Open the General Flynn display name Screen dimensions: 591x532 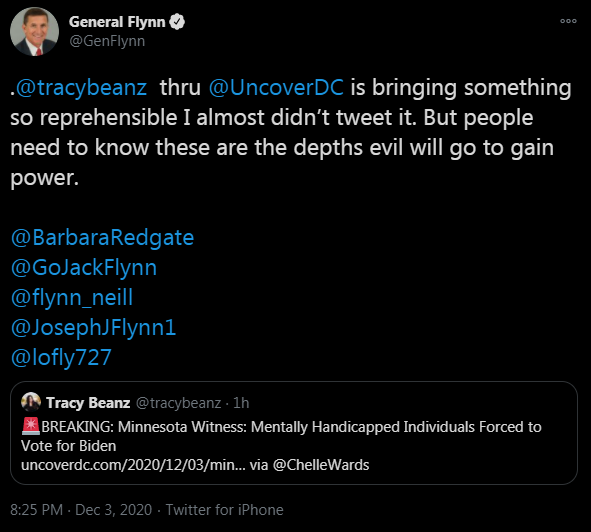pos(117,22)
